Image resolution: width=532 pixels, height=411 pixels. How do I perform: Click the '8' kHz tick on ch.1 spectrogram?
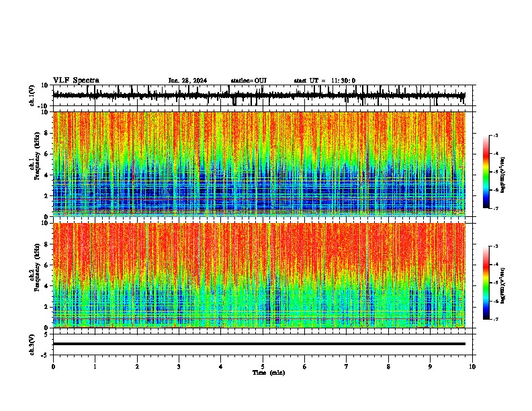tap(47, 133)
